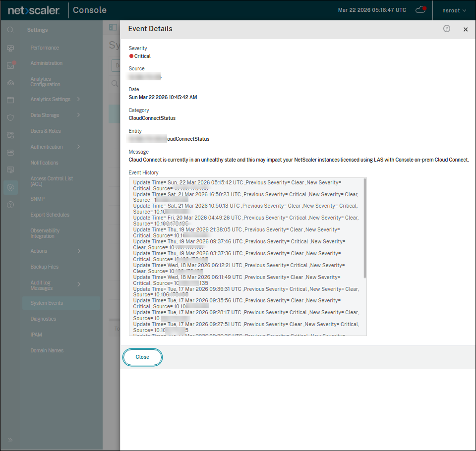
Task: Click the cloud connectivity icon showing red alert
Action: pos(420,9)
